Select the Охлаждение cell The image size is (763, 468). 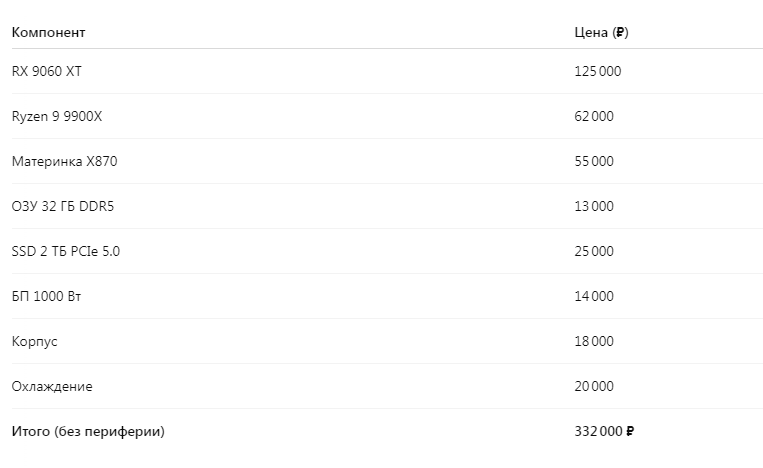[52, 386]
